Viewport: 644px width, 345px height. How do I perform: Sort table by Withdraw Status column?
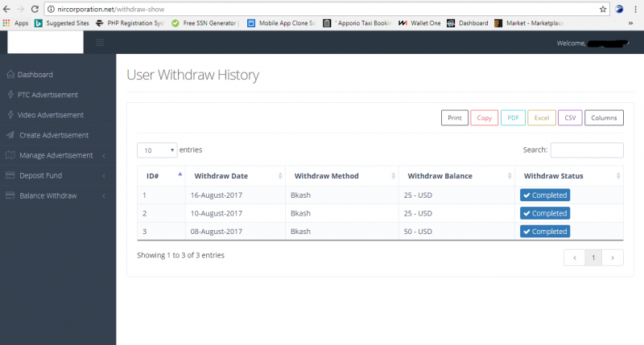[x=569, y=176]
